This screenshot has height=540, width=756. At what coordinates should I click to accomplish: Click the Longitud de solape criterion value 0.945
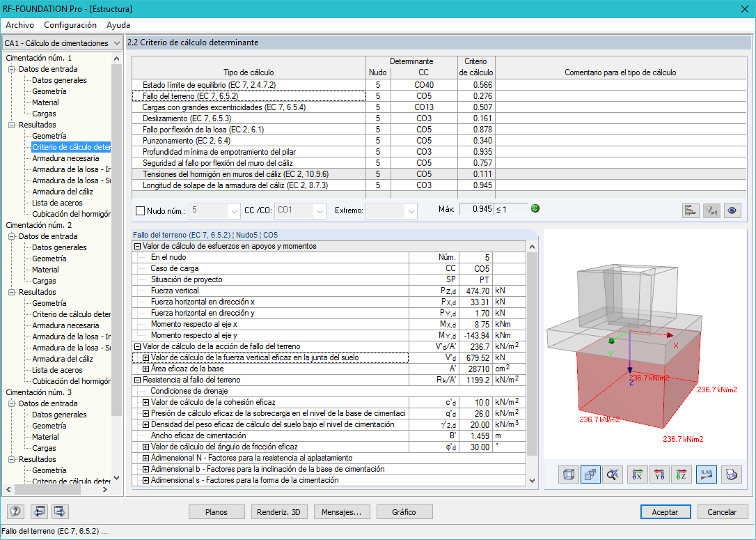(476, 185)
